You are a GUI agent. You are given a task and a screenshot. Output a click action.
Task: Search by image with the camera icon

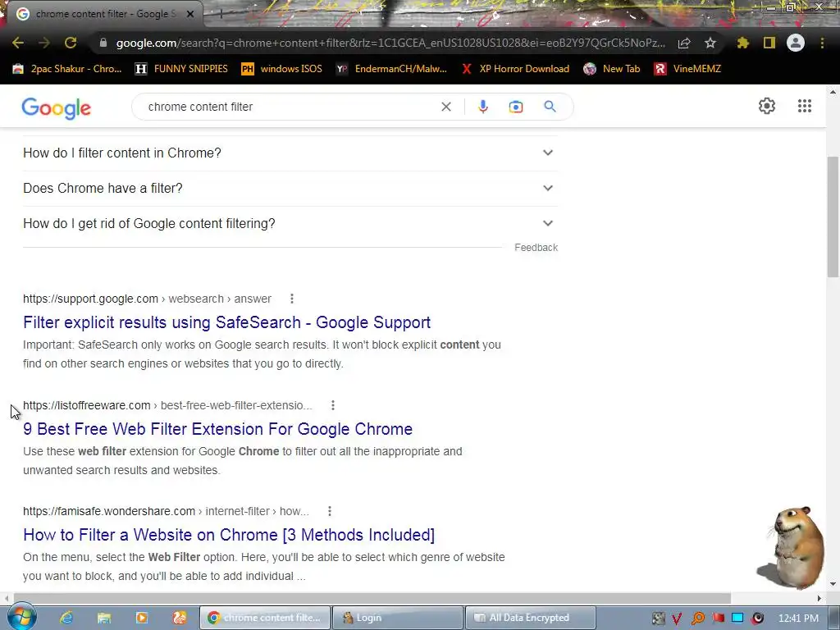[516, 107]
